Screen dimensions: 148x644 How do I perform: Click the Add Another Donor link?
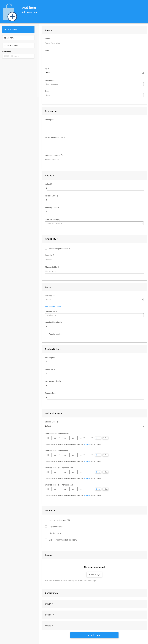point(53,307)
